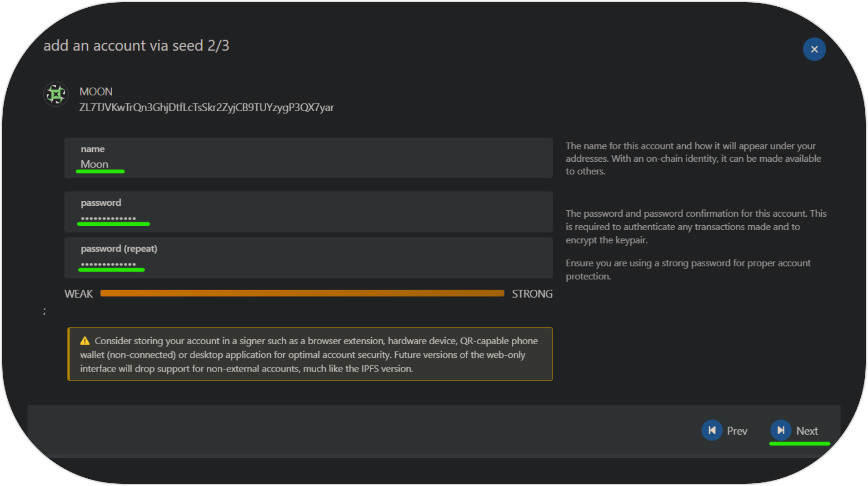The image size is (868, 486).
Task: Click the Prev skip-back arrow icon
Action: coord(712,430)
